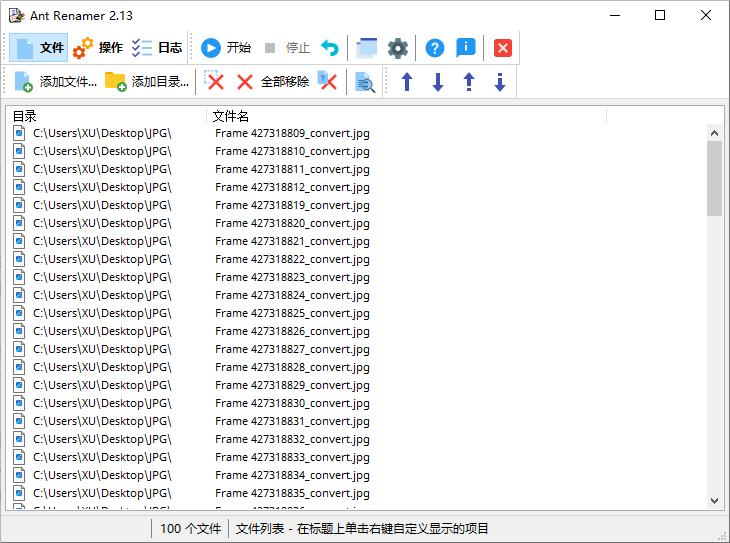Select Frame 427318834_convert.jpg

[x=292, y=475]
